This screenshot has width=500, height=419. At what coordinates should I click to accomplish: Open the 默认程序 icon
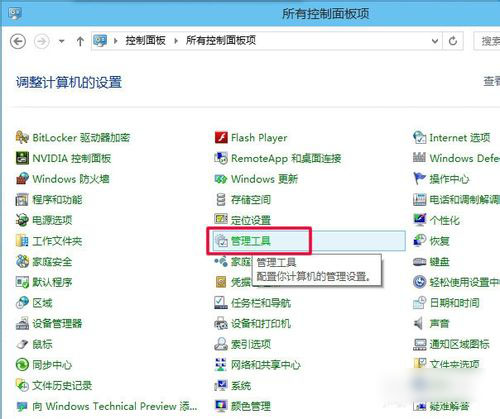(22, 282)
